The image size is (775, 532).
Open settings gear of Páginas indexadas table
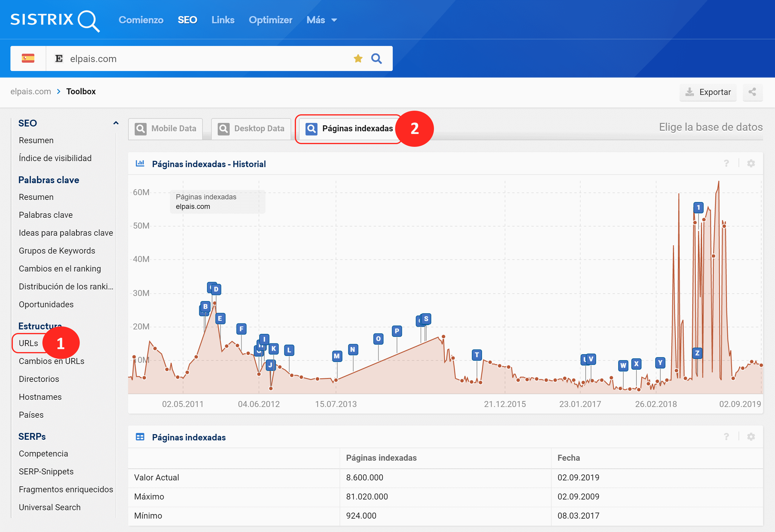pyautogui.click(x=751, y=437)
